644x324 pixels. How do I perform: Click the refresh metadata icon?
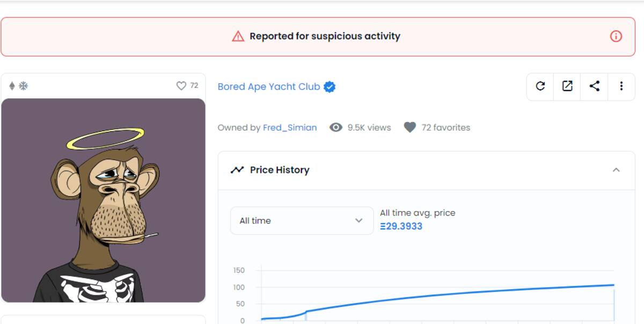[540, 86]
